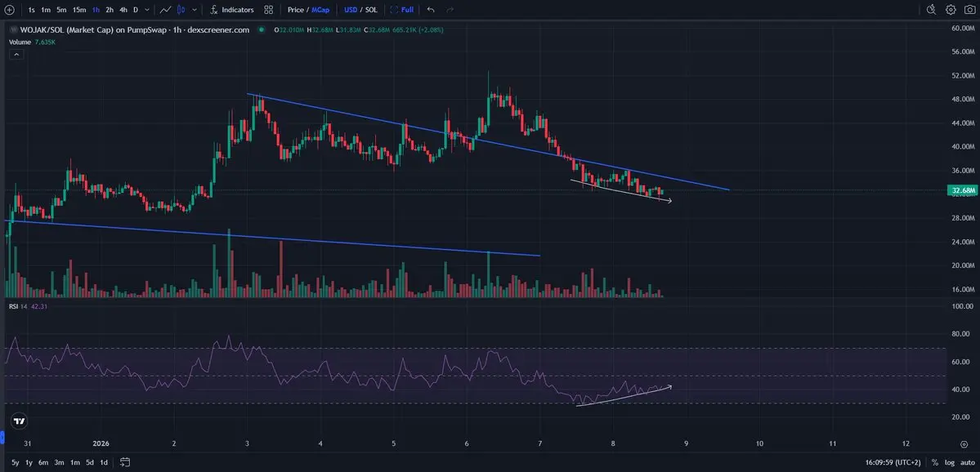Click the current price label 32.68M
Image resolution: width=980 pixels, height=472 pixels.
tap(961, 189)
